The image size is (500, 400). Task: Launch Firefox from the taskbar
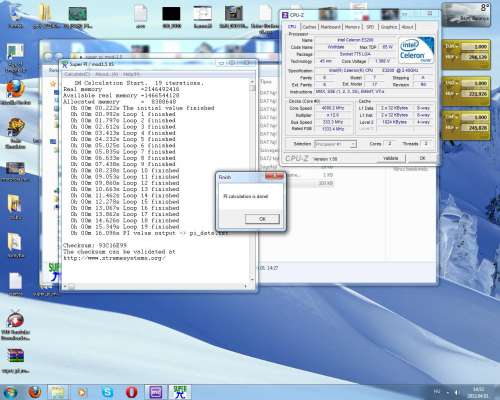35,392
